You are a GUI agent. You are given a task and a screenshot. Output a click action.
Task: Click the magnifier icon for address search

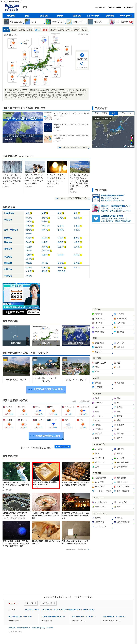tap(82, 64)
